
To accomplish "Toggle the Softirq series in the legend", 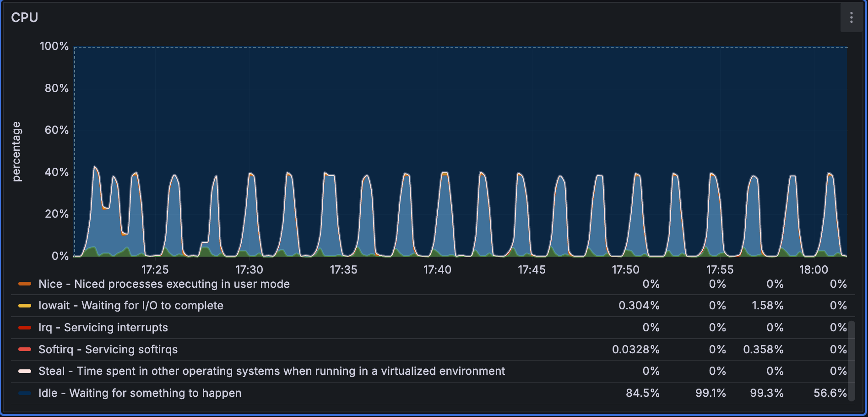I will pyautogui.click(x=108, y=349).
